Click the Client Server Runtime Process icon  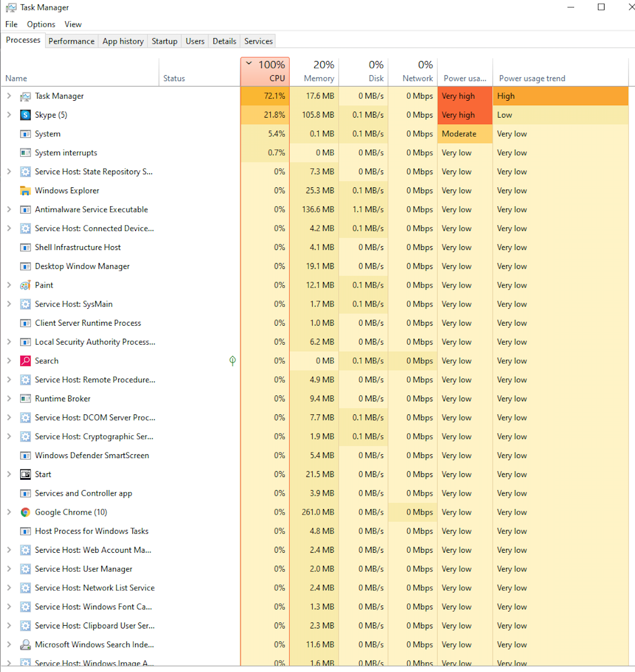pyautogui.click(x=25, y=323)
